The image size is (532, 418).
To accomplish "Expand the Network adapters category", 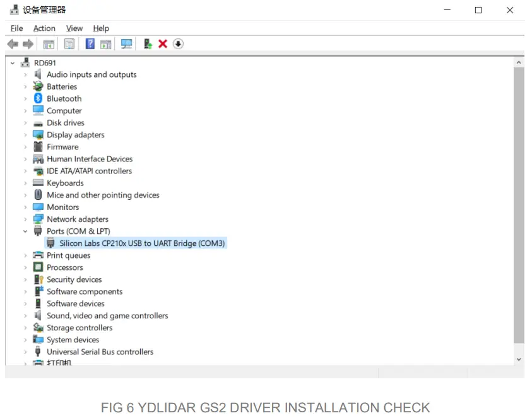I will (25, 219).
